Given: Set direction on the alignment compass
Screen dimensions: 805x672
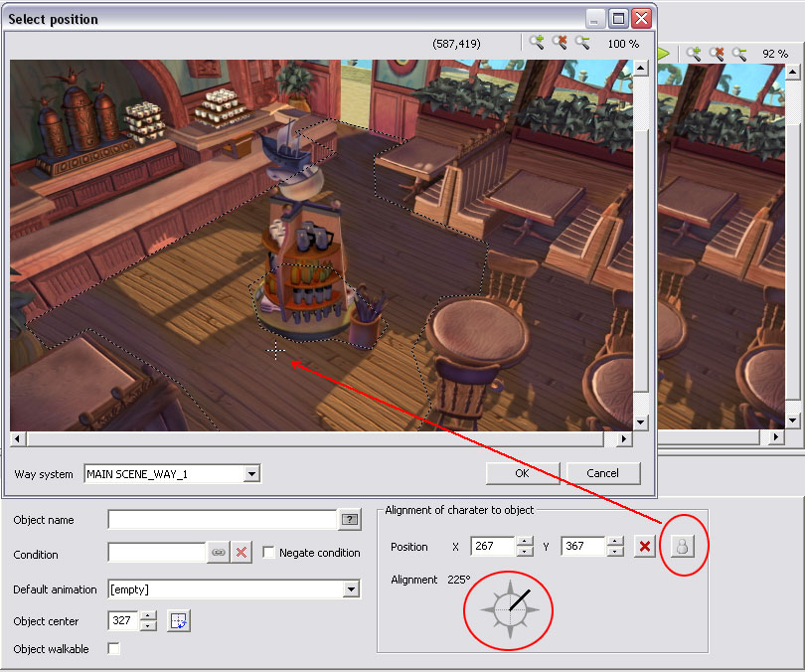Looking at the screenshot, I should click(510, 610).
